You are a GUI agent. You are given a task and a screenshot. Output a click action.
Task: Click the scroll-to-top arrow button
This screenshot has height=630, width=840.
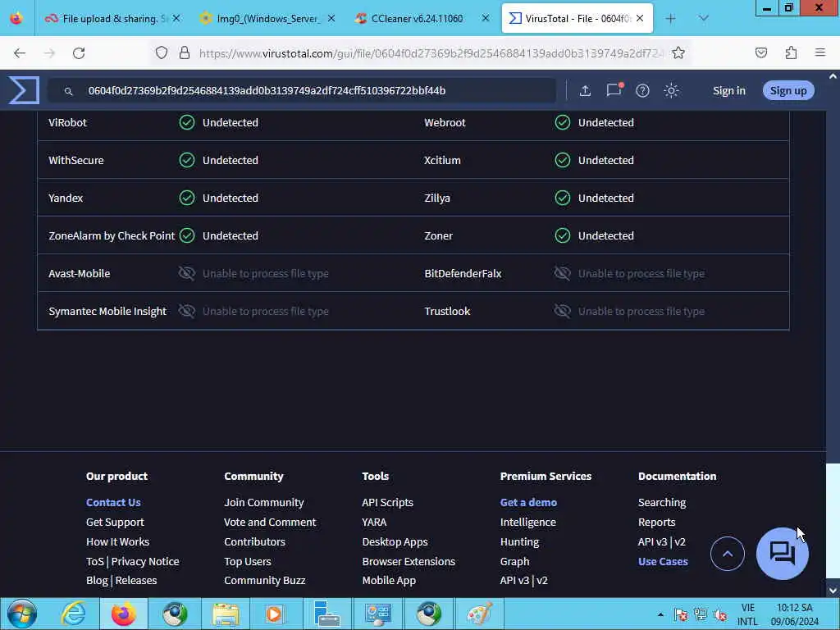pos(727,554)
